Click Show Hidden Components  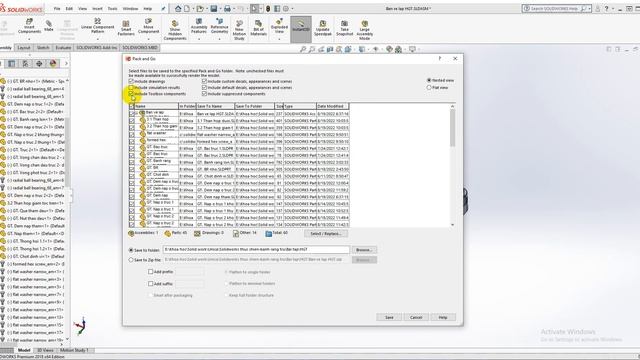click(175, 30)
